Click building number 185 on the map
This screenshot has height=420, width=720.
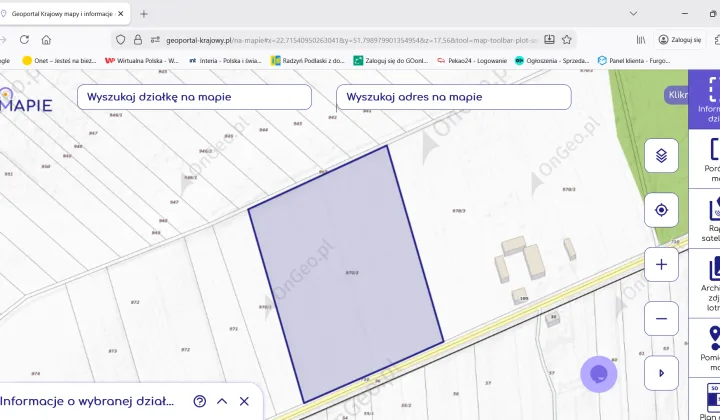pyautogui.click(x=524, y=298)
